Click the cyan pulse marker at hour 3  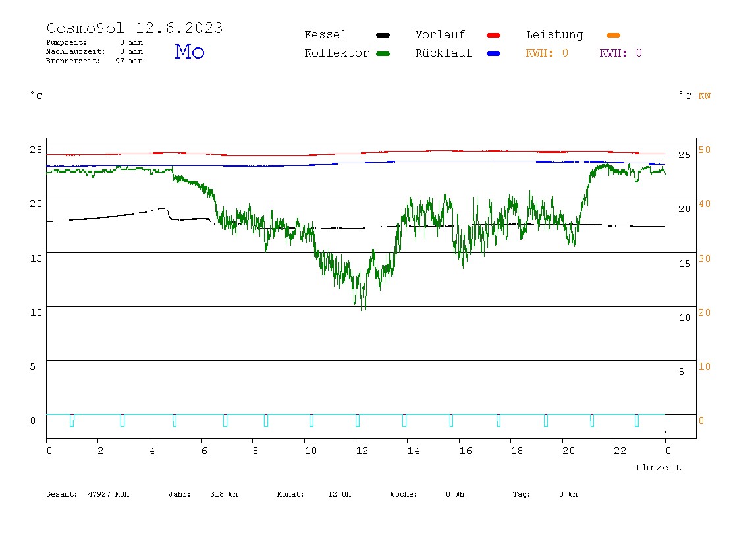click(x=122, y=420)
